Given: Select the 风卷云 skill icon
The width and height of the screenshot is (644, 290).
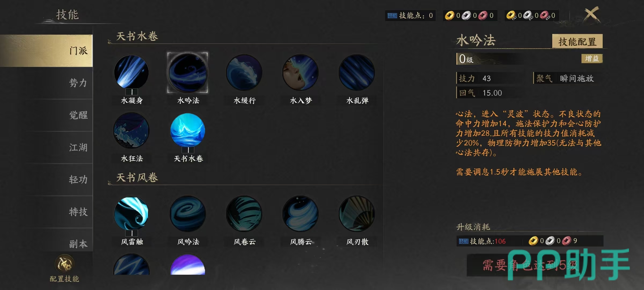Looking at the screenshot, I should (244, 214).
